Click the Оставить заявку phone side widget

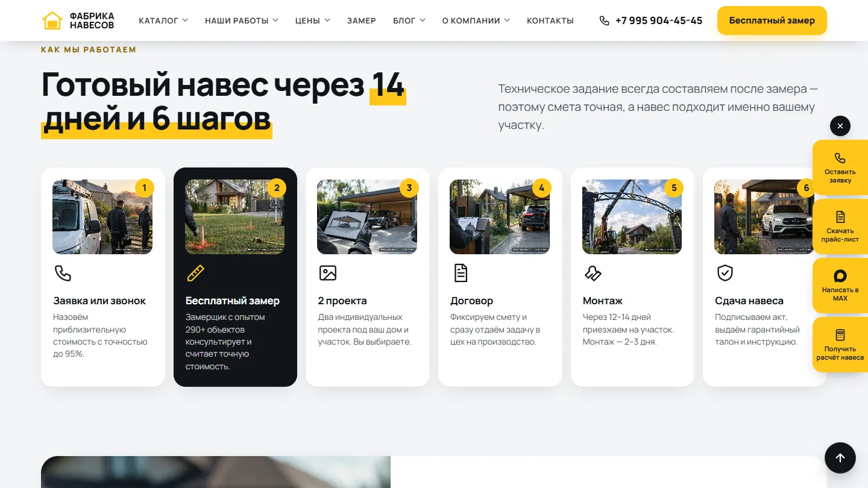pos(840,167)
